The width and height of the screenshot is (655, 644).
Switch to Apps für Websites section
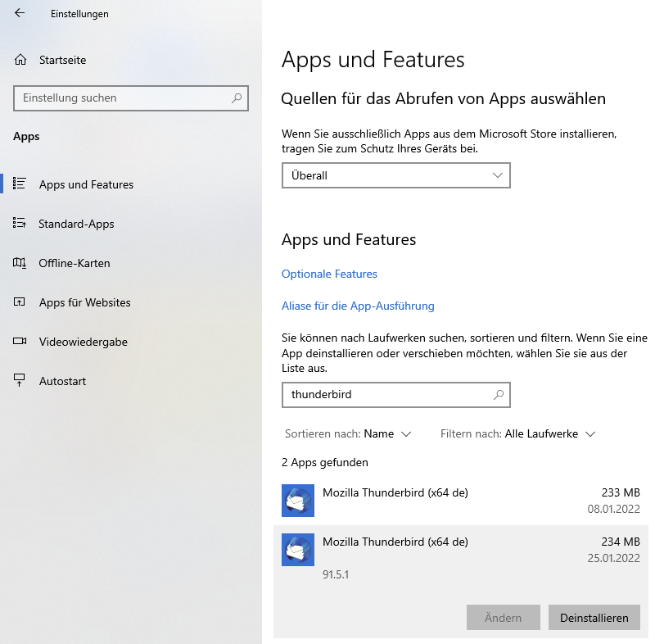[131, 302]
